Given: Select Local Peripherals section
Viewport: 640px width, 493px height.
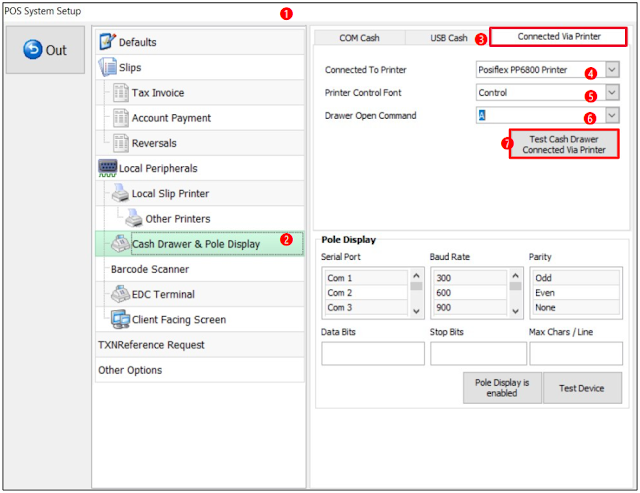Looking at the screenshot, I should (200, 168).
